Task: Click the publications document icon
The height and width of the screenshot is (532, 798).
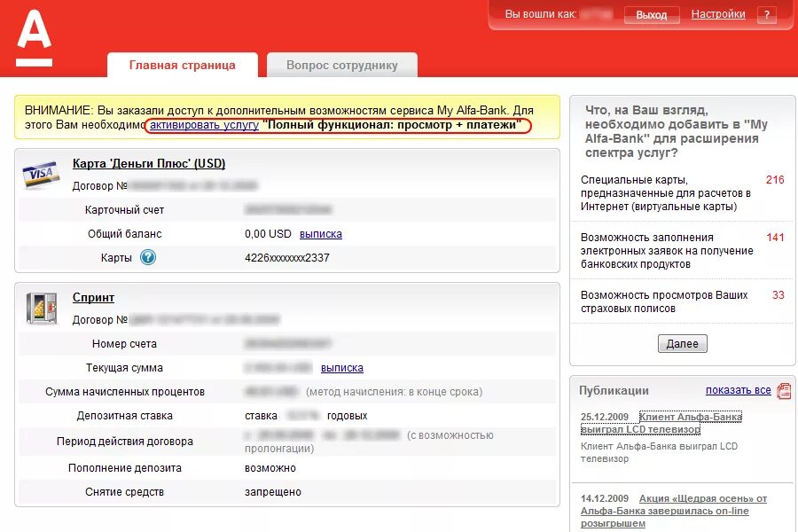Action: [x=784, y=391]
